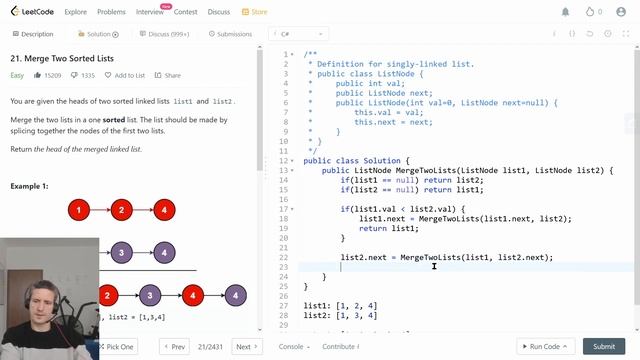Open the Store link
Viewport: 640px width, 360px height.
tap(255, 12)
